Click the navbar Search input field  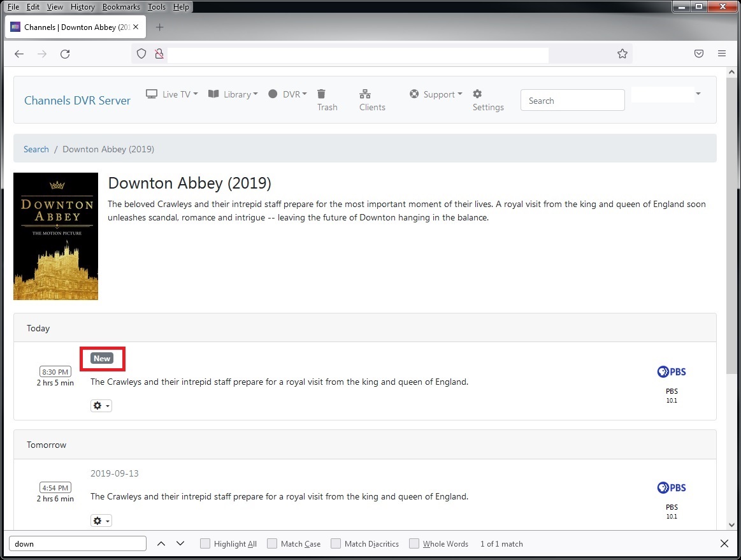(x=572, y=101)
